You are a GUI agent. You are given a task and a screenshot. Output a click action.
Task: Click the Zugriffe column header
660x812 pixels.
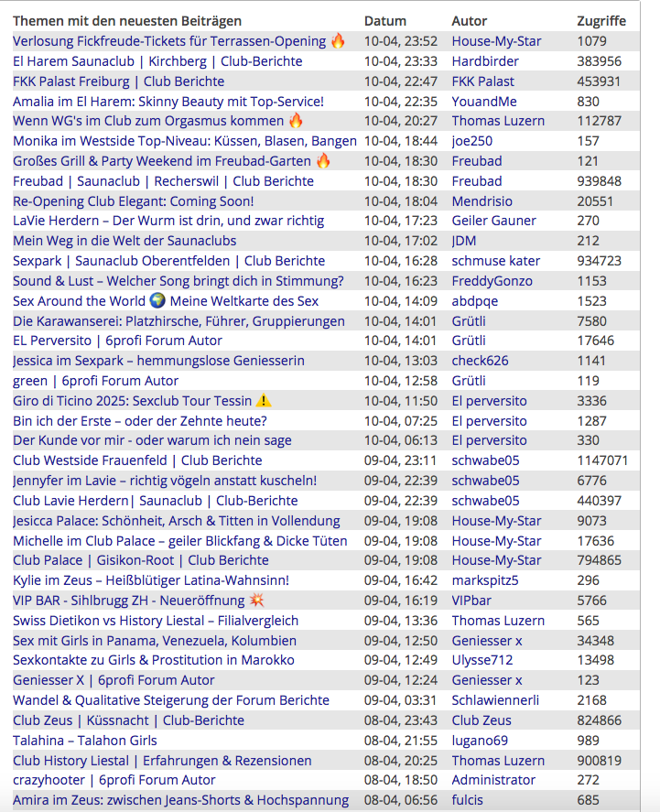point(601,21)
